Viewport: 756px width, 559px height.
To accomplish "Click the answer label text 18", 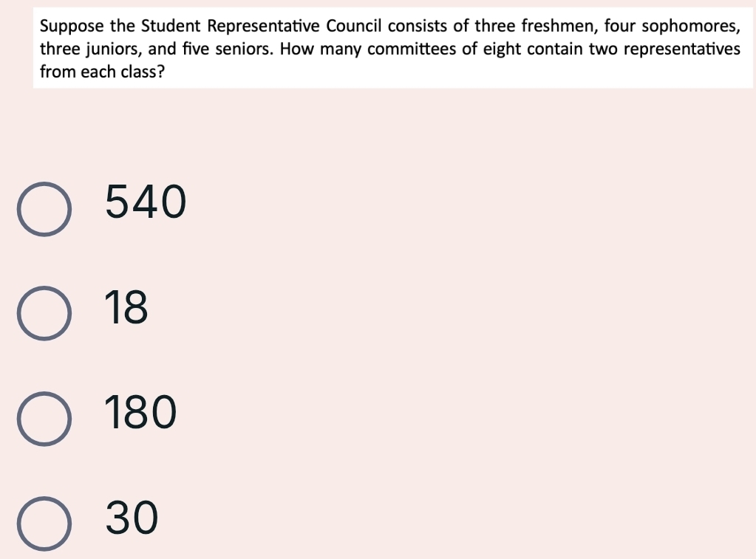I will [126, 307].
